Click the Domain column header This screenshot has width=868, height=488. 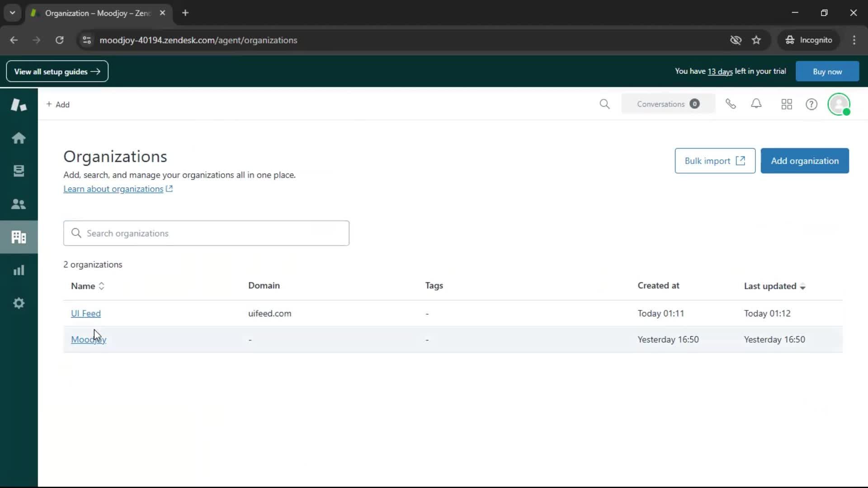(x=264, y=286)
